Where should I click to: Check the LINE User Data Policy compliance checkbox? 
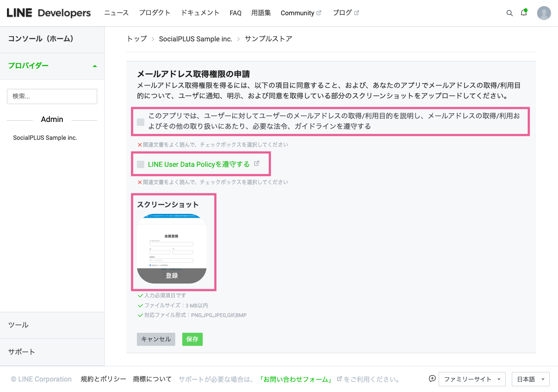[x=140, y=164]
